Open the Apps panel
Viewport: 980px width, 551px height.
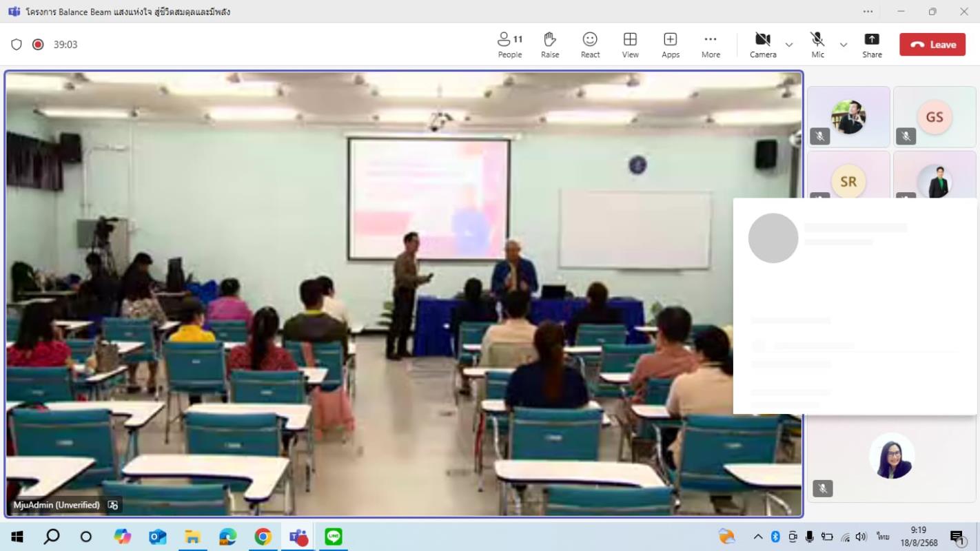pyautogui.click(x=670, y=45)
